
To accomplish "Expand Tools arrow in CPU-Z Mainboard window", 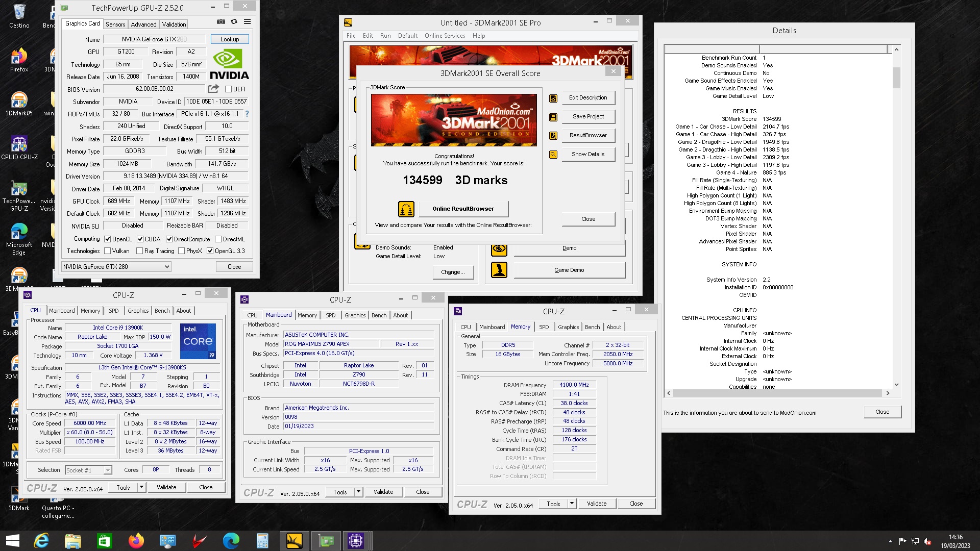I will point(358,492).
